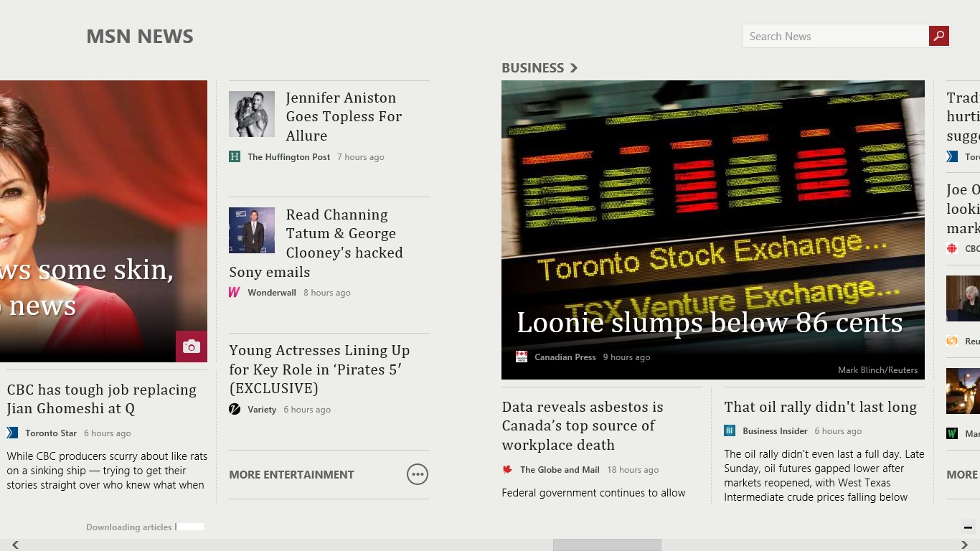The width and height of the screenshot is (980, 551).
Task: Click 'Federal government continues to allow' summary
Action: pos(593,492)
